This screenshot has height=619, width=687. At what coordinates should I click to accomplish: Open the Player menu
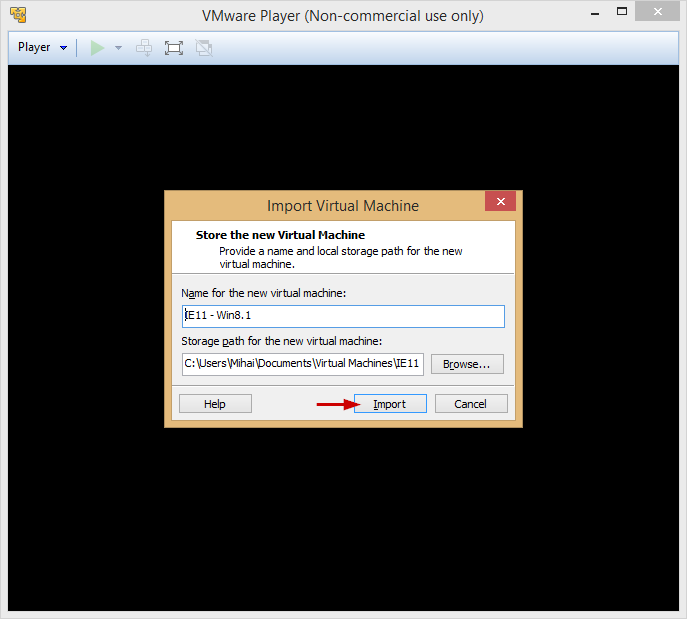[42, 47]
